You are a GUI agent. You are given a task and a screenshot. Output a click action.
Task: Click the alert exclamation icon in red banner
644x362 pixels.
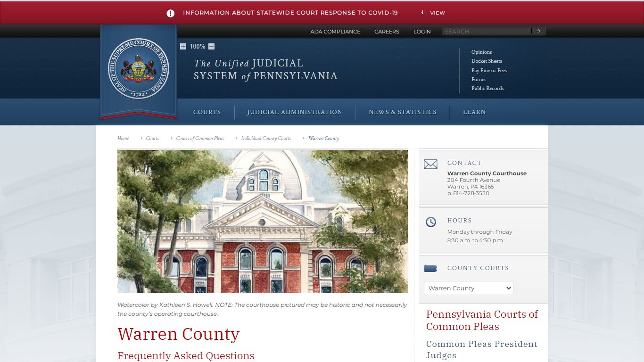[x=171, y=13]
